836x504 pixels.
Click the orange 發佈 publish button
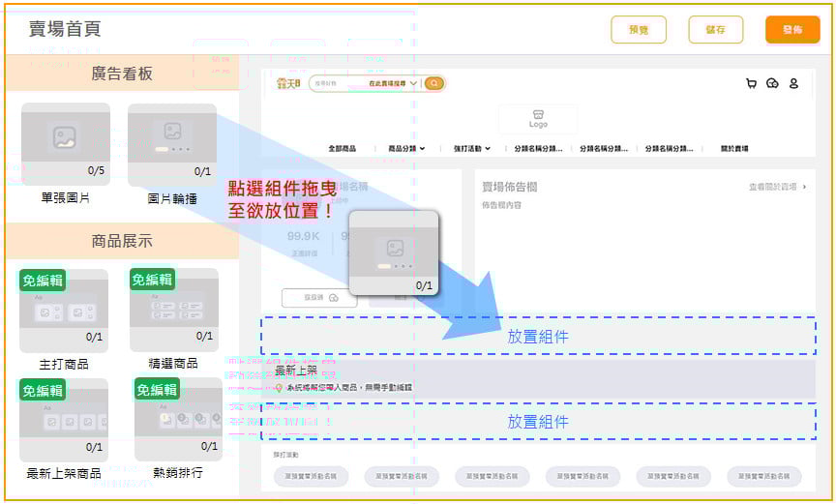click(x=791, y=30)
